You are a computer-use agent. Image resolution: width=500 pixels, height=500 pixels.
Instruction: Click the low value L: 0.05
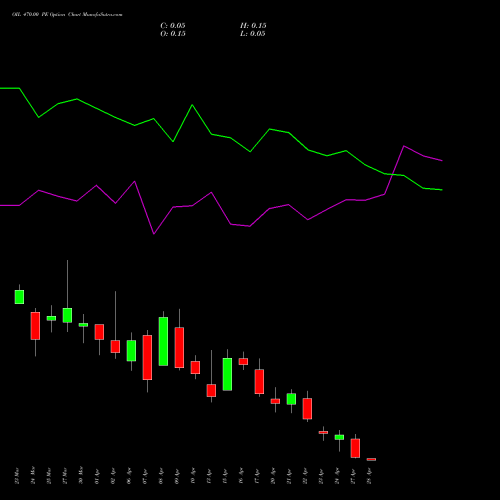[253, 34]
